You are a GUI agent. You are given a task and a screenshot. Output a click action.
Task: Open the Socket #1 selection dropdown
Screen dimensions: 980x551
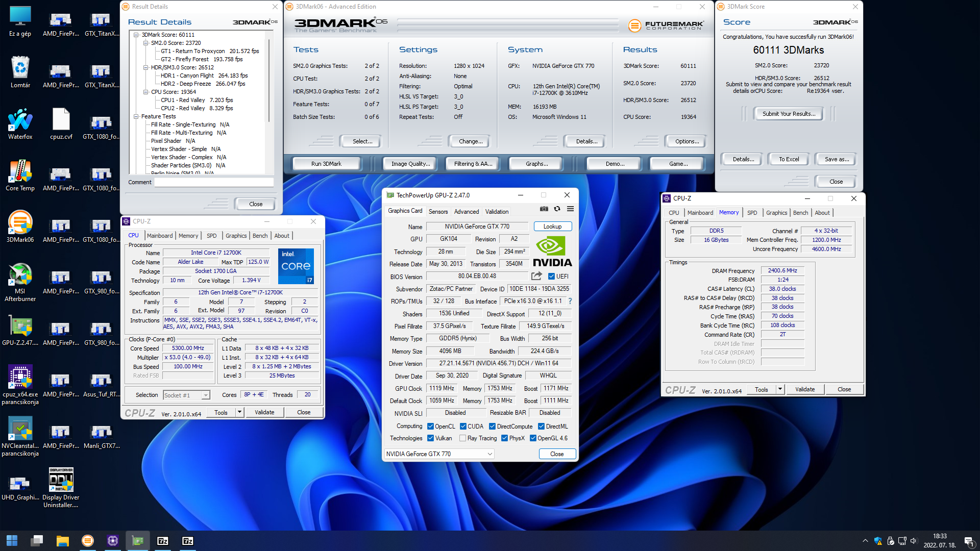point(186,395)
